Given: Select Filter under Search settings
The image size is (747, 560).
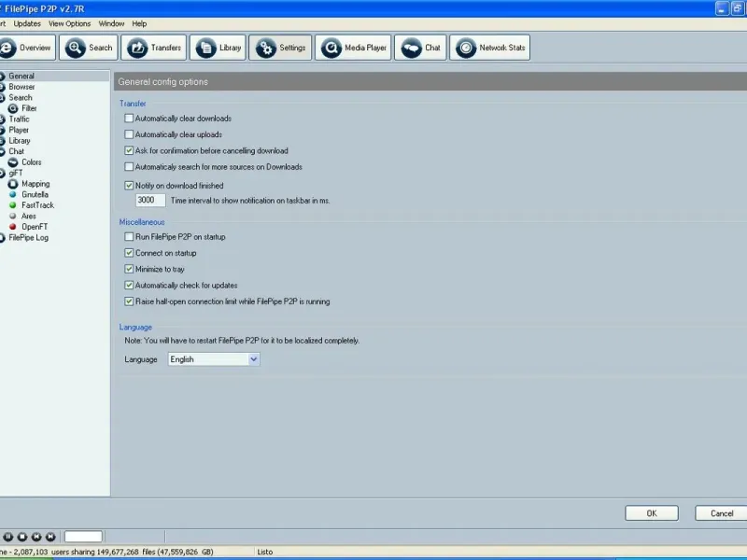Looking at the screenshot, I should point(29,108).
